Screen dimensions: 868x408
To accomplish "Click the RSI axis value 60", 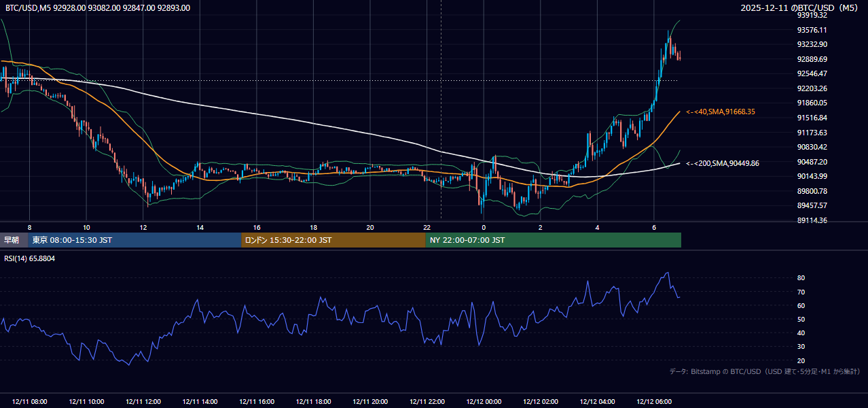I will coord(801,305).
